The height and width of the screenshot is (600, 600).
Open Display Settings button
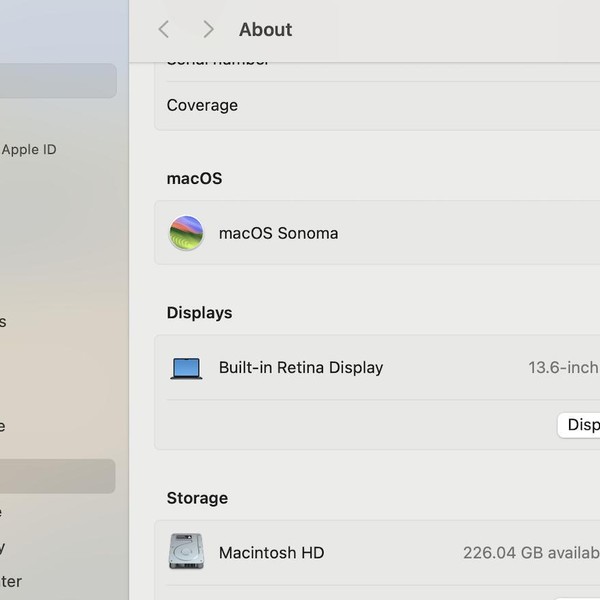579,425
